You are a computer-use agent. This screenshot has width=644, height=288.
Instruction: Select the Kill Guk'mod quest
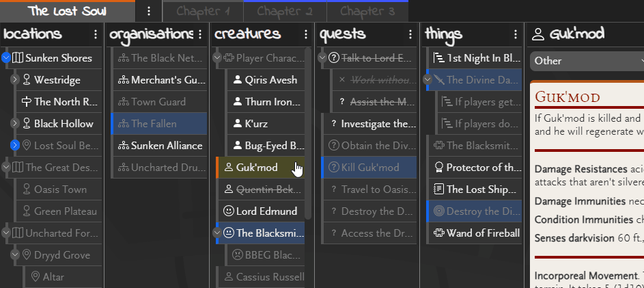pyautogui.click(x=369, y=168)
